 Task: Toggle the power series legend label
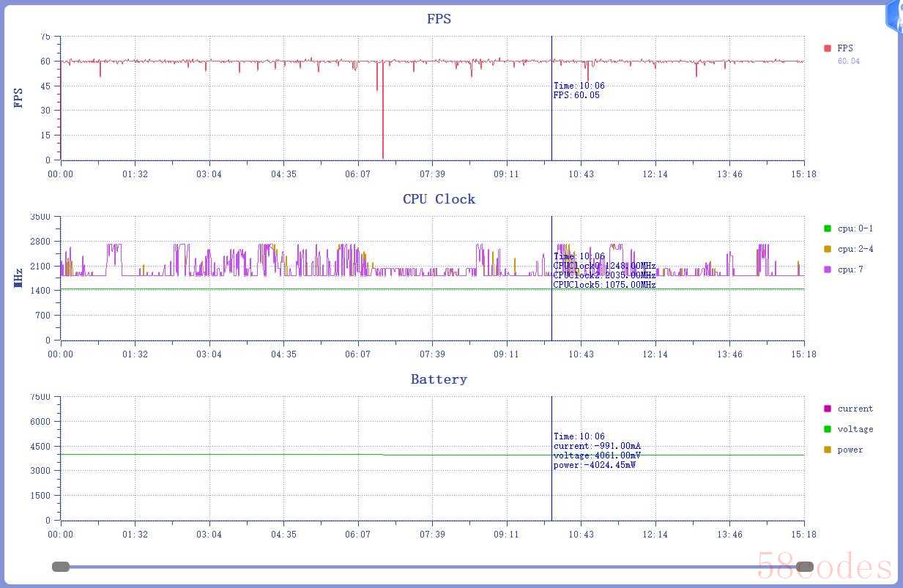850,450
